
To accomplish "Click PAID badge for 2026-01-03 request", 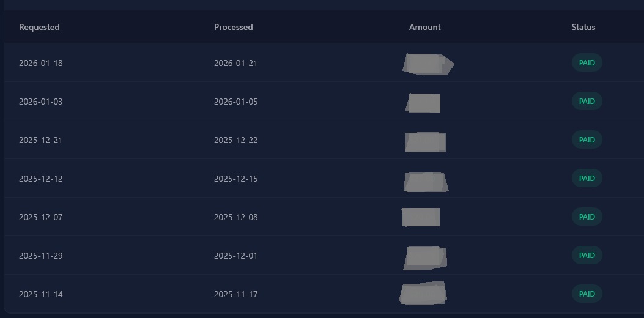I will [x=587, y=102].
